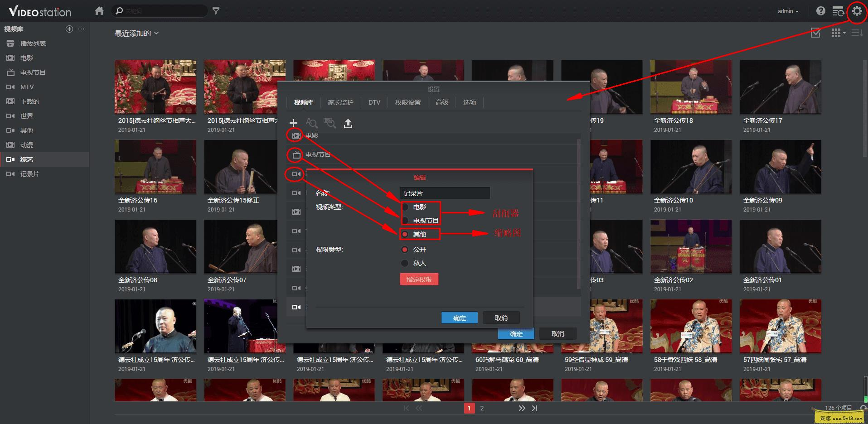Click the upload arrow icon in settings
This screenshot has width=868, height=424.
click(348, 123)
